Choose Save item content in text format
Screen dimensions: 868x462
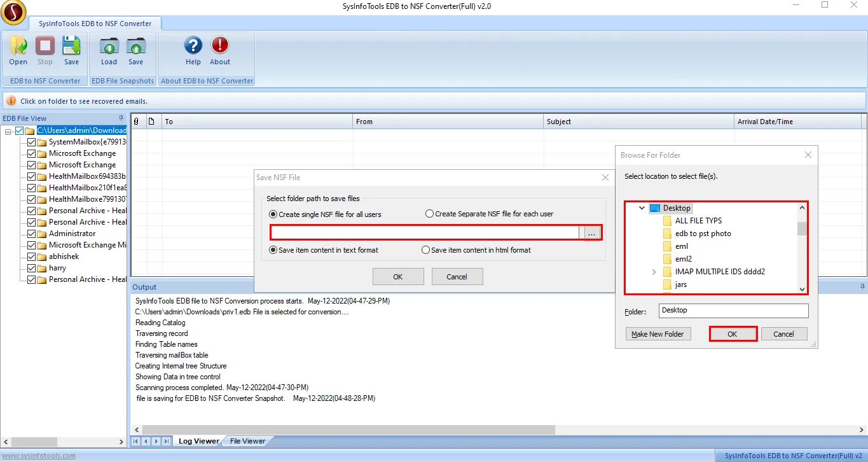(273, 250)
